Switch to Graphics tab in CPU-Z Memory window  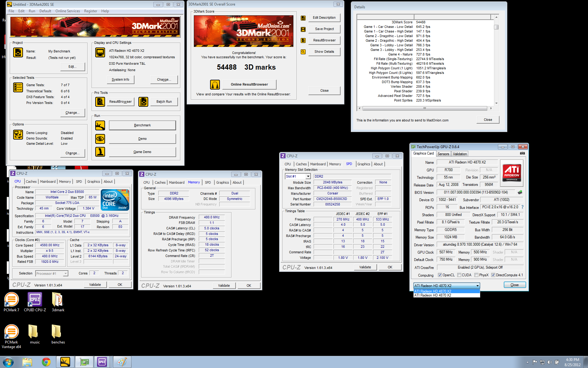pos(222,182)
